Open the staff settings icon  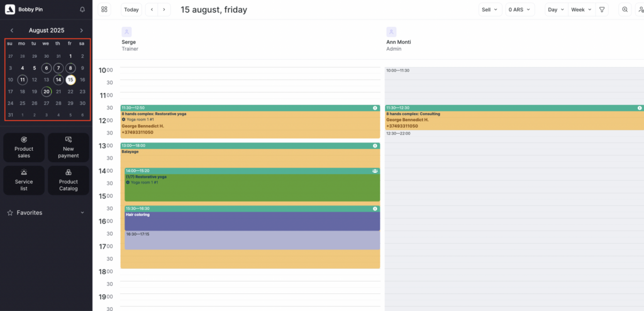pyautogui.click(x=640, y=9)
